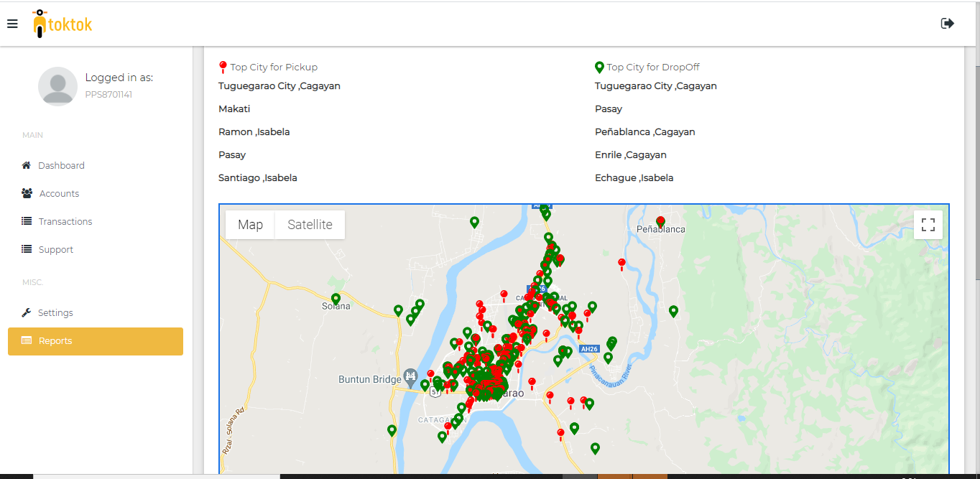This screenshot has width=980, height=479.
Task: Click the toktok scooter logo
Action: coord(63,24)
